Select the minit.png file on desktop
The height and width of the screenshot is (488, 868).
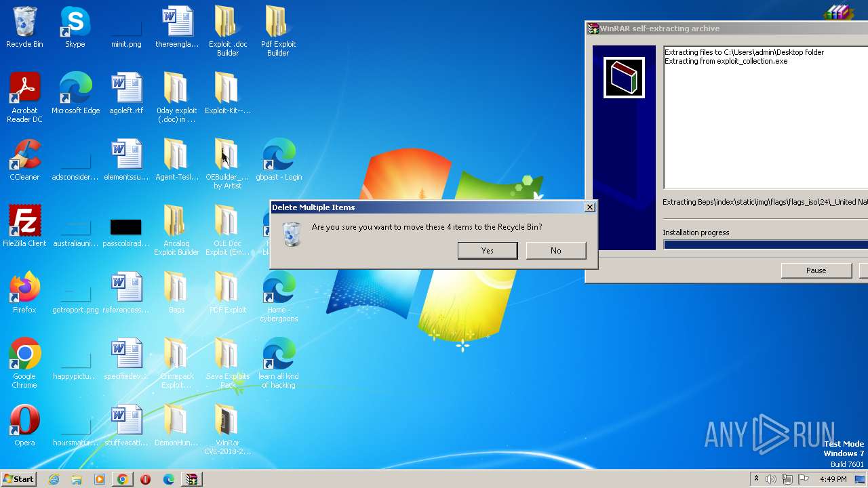(x=126, y=28)
